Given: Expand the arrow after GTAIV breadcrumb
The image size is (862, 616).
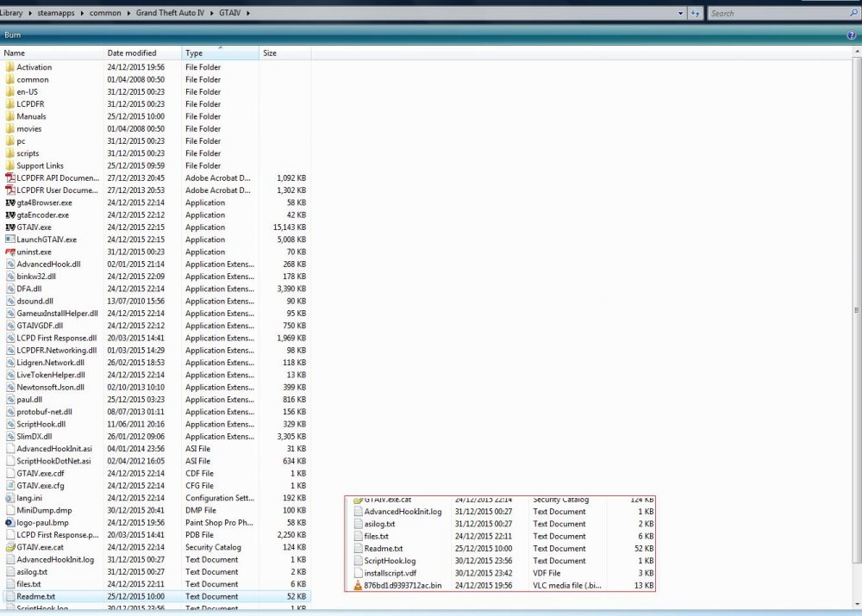Looking at the screenshot, I should [x=248, y=13].
